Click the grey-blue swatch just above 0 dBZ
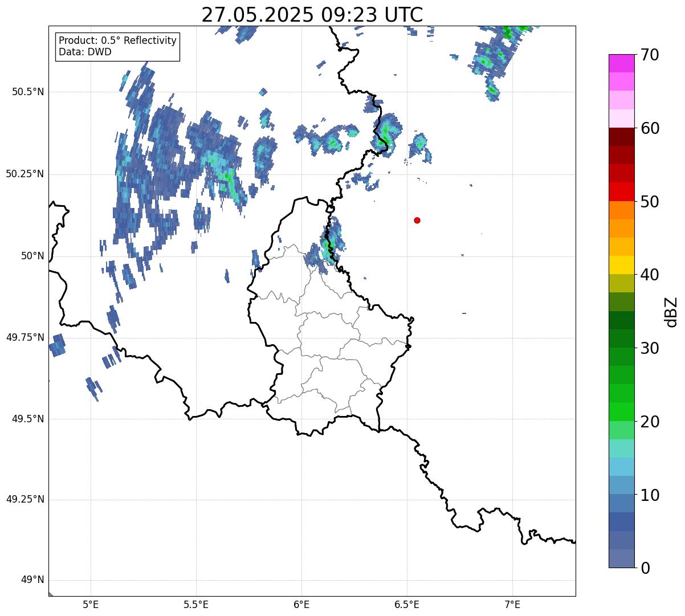685x616 pixels. pos(621,558)
